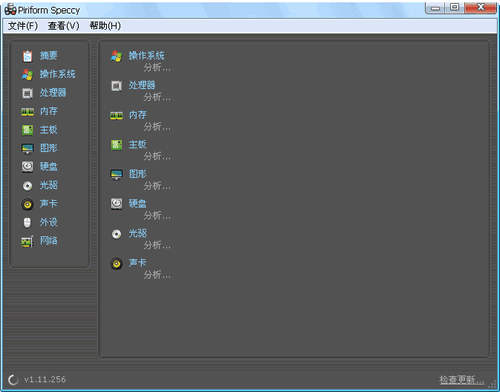500x392 pixels.
Task: Click the 内存 RAM stick icon in sidebar
Action: (27, 112)
